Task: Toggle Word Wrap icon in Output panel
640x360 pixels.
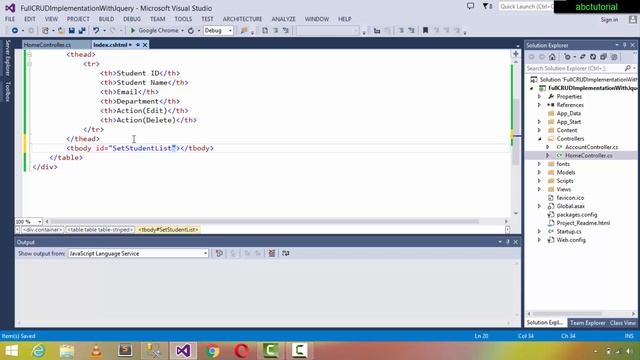Action: click(286, 253)
